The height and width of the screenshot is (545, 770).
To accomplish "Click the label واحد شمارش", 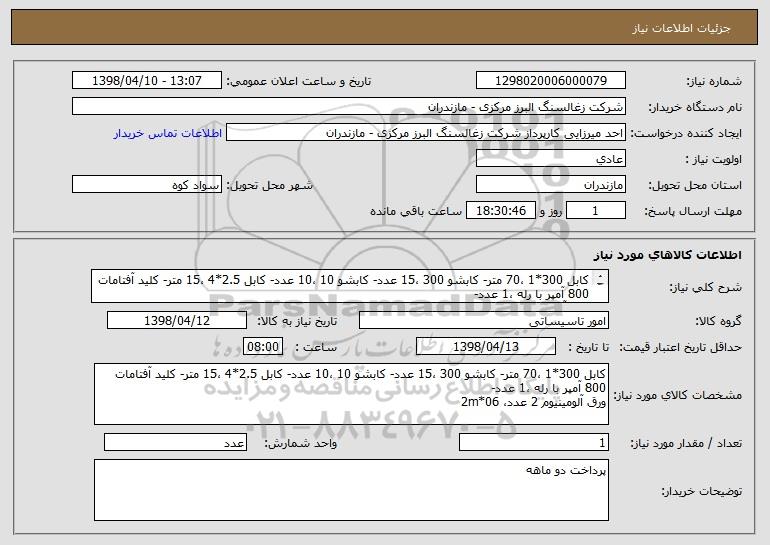I will pyautogui.click(x=301, y=443).
